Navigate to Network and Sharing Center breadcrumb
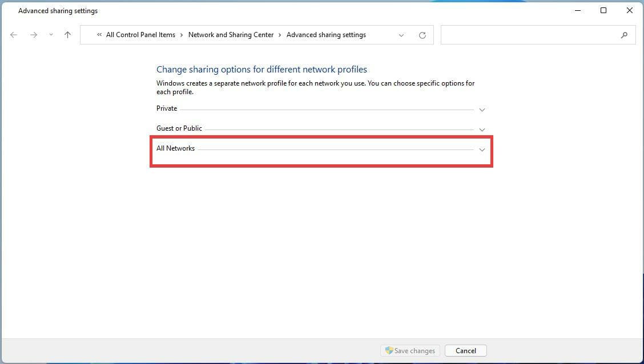This screenshot has width=644, height=364. pyautogui.click(x=231, y=35)
